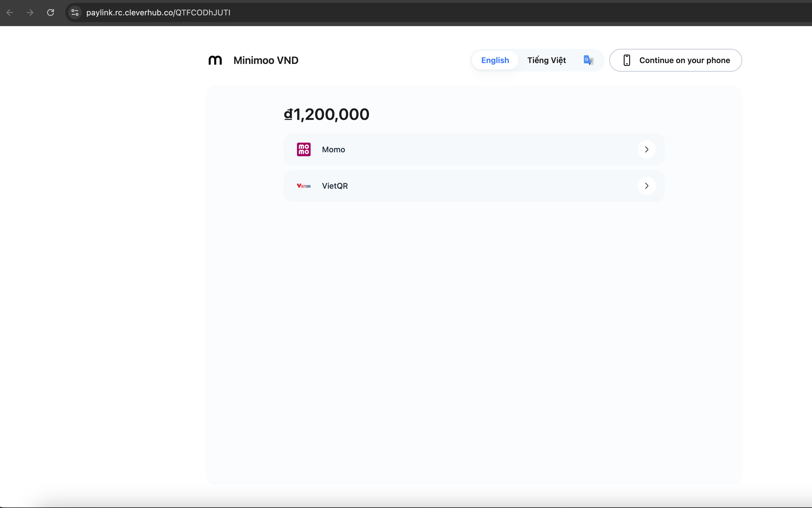Reload the page with refresh icon
The image size is (812, 508).
coord(51,13)
